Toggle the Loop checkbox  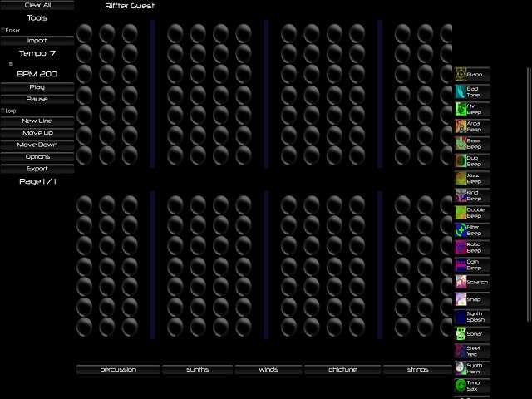[2, 111]
